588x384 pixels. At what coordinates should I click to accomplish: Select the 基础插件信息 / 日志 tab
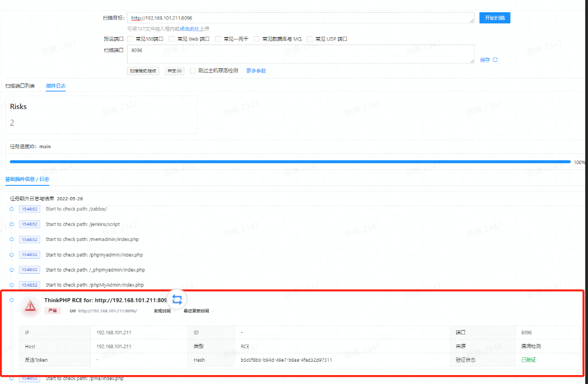point(27,179)
